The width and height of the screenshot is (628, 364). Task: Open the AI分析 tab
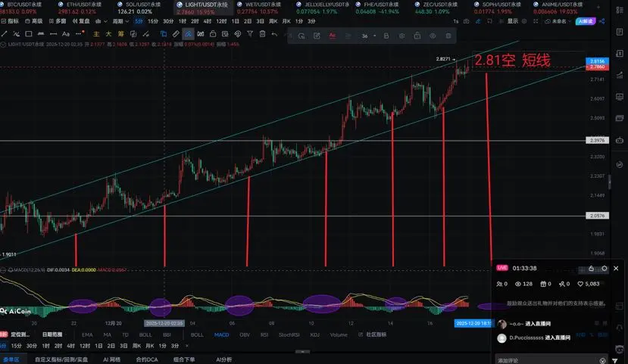224,359
